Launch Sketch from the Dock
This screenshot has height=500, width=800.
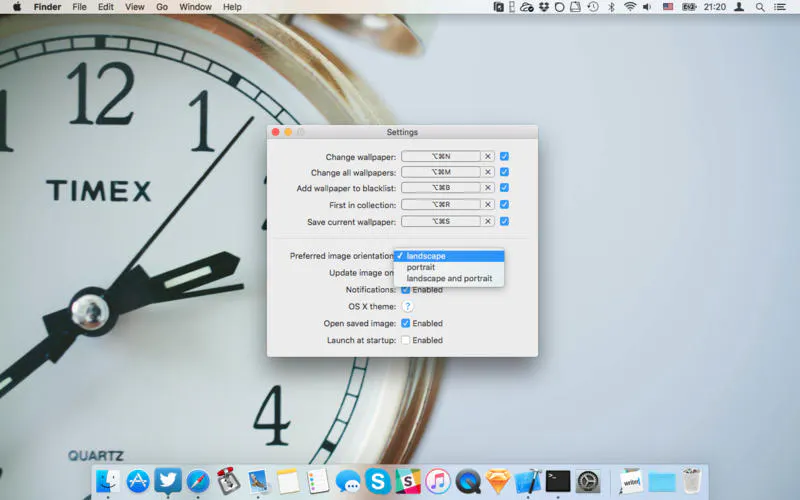pos(497,481)
